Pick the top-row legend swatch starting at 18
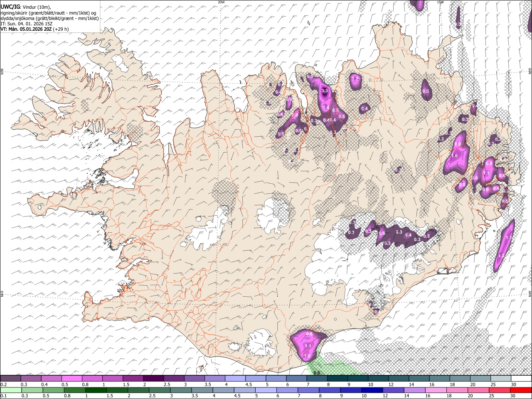532x399 pixels. coord(459,378)
